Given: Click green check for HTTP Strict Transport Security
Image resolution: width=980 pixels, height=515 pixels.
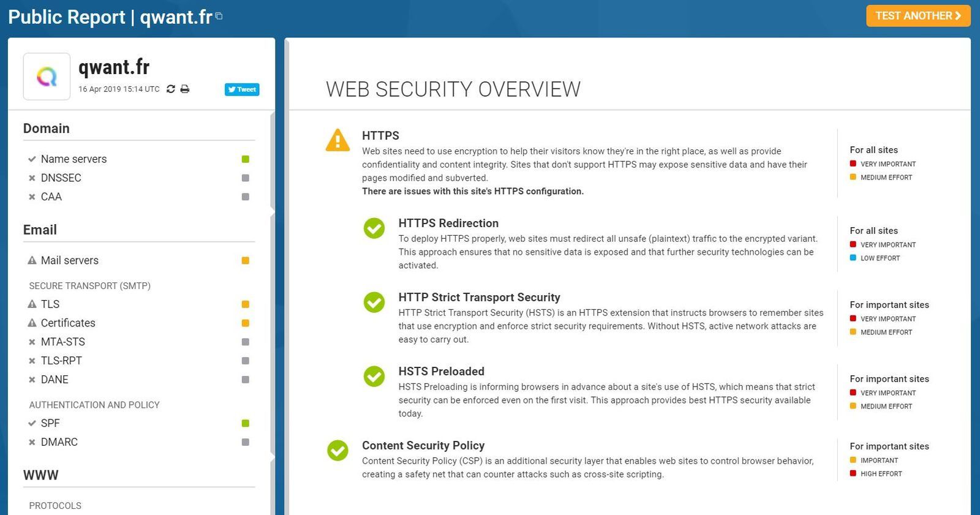Looking at the screenshot, I should tap(374, 303).
